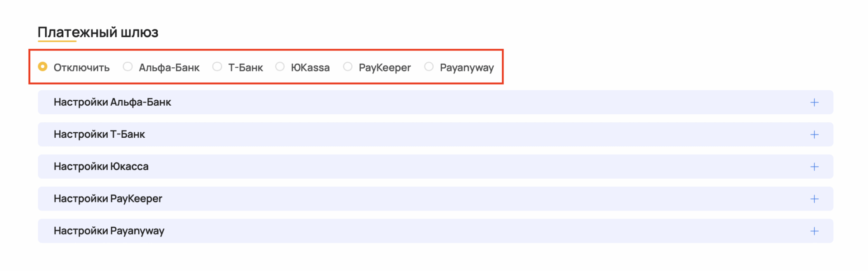868x271 pixels.
Task: Choose the Альфа-Банк radio button circle
Action: click(128, 67)
